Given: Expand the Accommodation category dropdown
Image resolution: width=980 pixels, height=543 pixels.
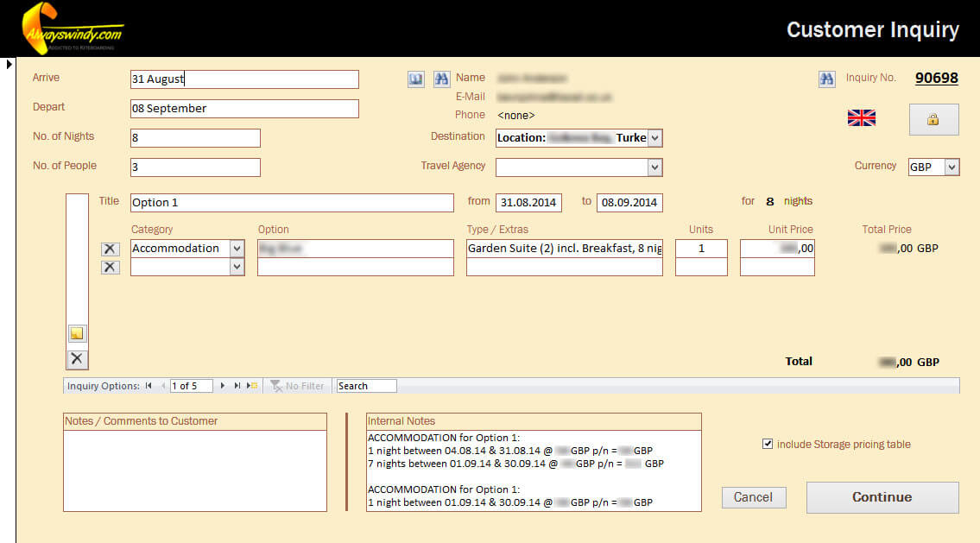Looking at the screenshot, I should coord(237,249).
